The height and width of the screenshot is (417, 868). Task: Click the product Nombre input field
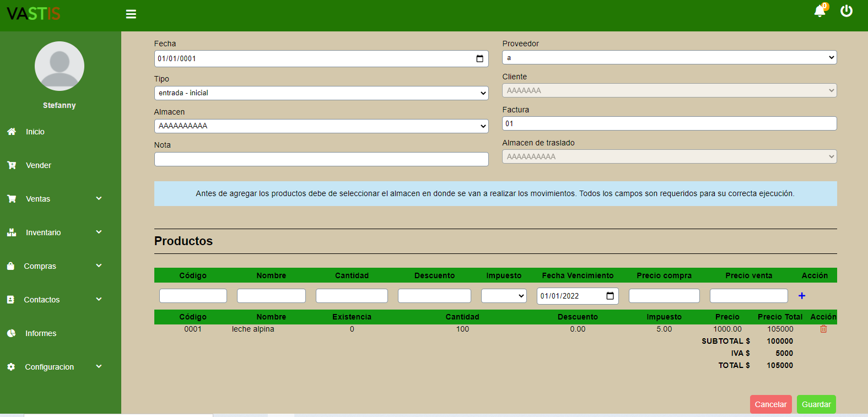pos(271,296)
